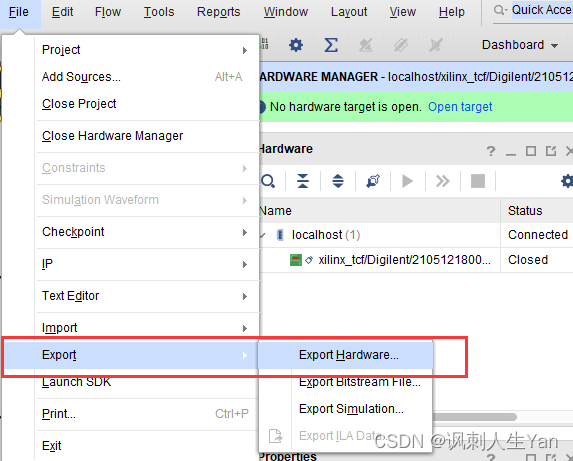Image resolution: width=573 pixels, height=461 pixels.
Task: Click the run trigger play icon
Action: pos(407,181)
